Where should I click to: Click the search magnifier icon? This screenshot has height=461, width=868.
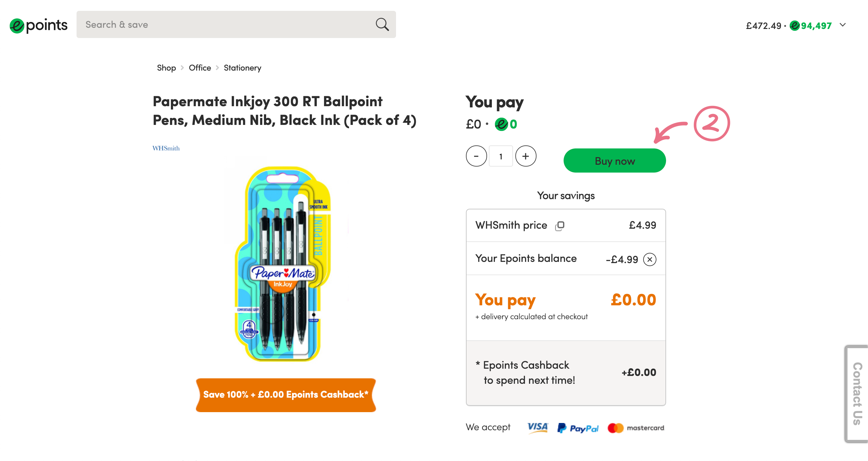382,25
